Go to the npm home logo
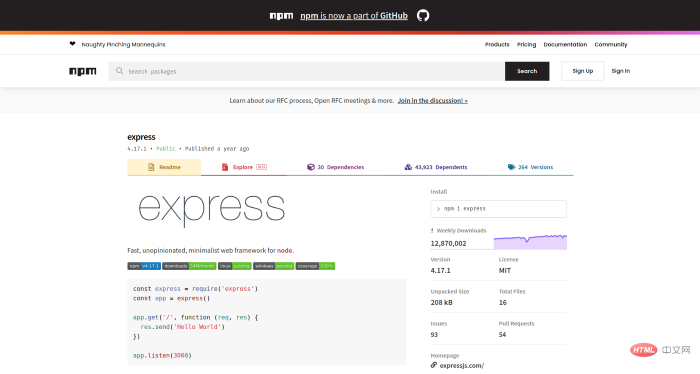Viewport: 700px width, 374px height. click(x=83, y=71)
